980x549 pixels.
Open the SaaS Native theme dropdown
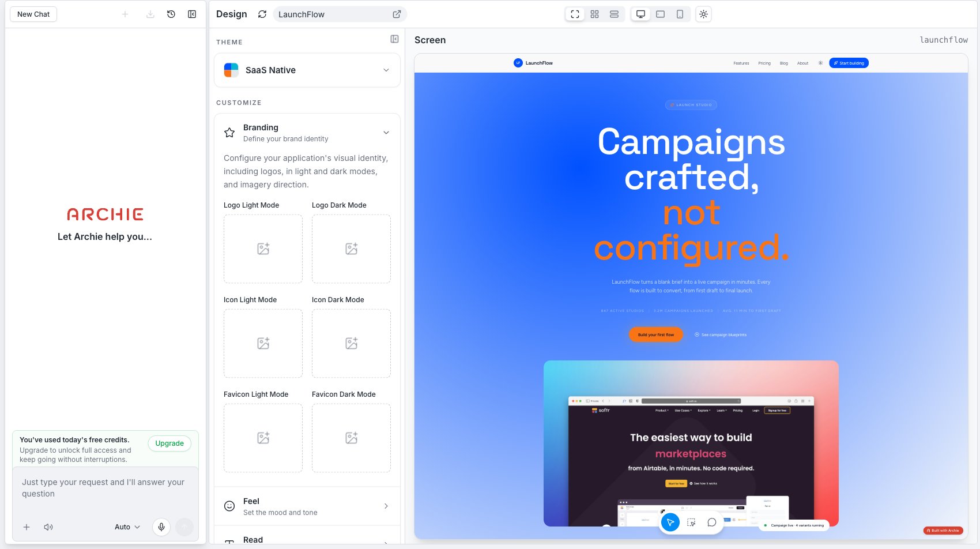point(307,70)
